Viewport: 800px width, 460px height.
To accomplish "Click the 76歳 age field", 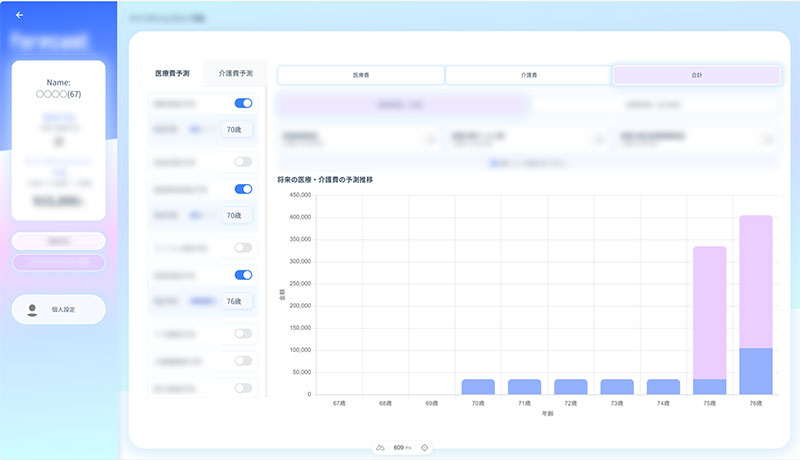I will coord(236,301).
